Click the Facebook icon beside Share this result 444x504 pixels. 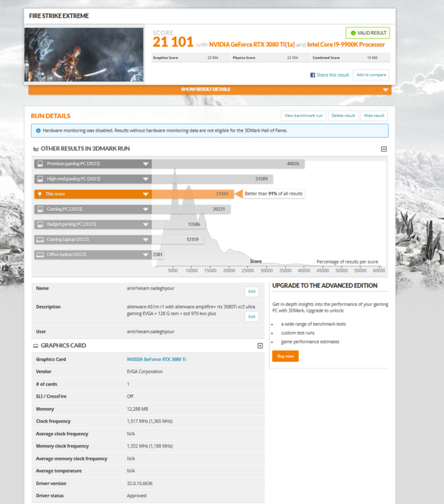[312, 75]
